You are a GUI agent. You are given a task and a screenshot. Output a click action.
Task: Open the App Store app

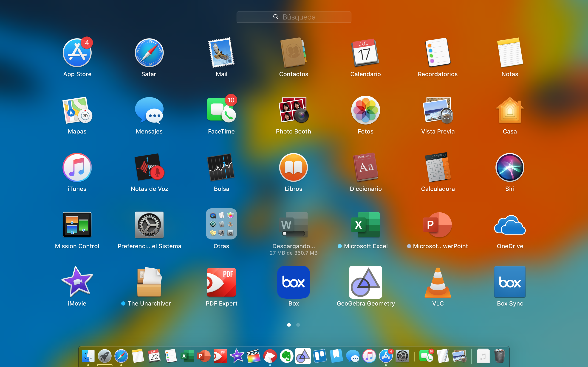(77, 53)
